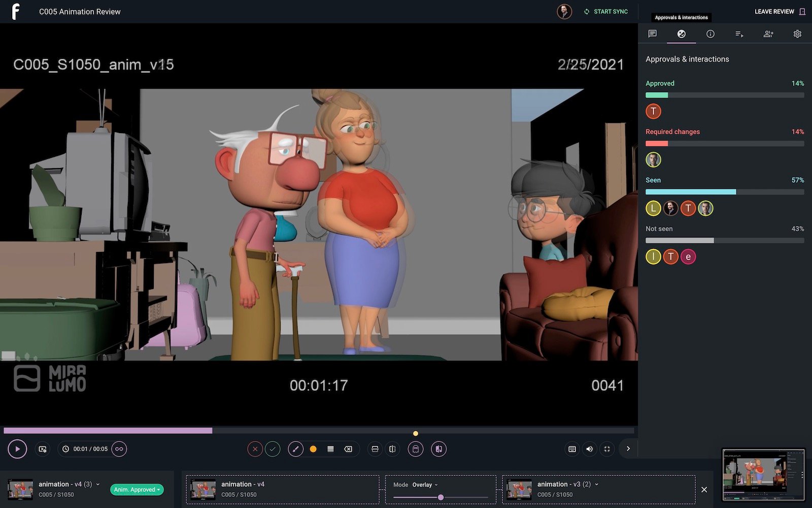Click the red X require changes button
812x508 pixels.
[255, 449]
